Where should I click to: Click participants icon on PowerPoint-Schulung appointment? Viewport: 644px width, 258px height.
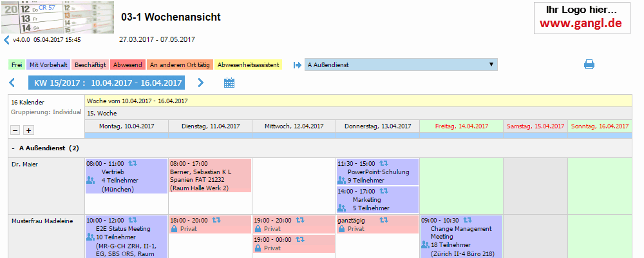pos(341,181)
